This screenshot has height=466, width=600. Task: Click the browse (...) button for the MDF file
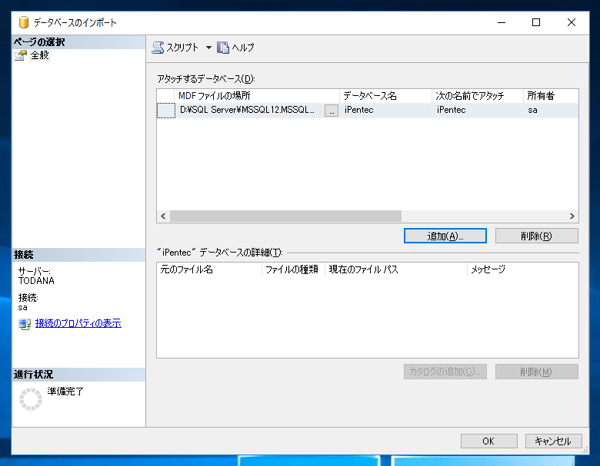331,111
